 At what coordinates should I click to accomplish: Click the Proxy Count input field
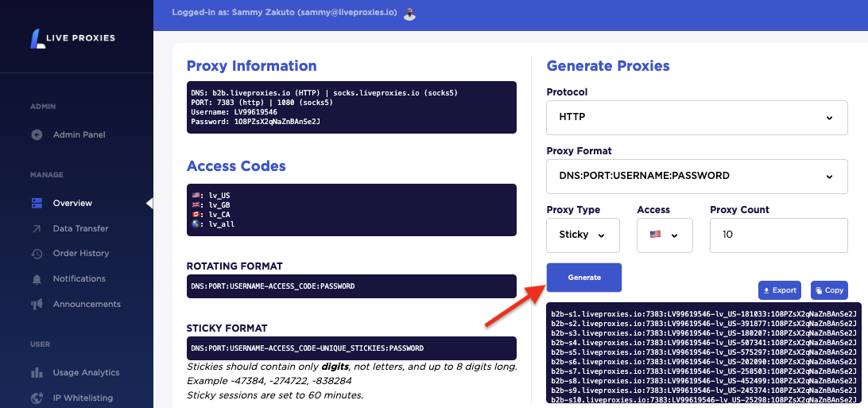pyautogui.click(x=778, y=235)
